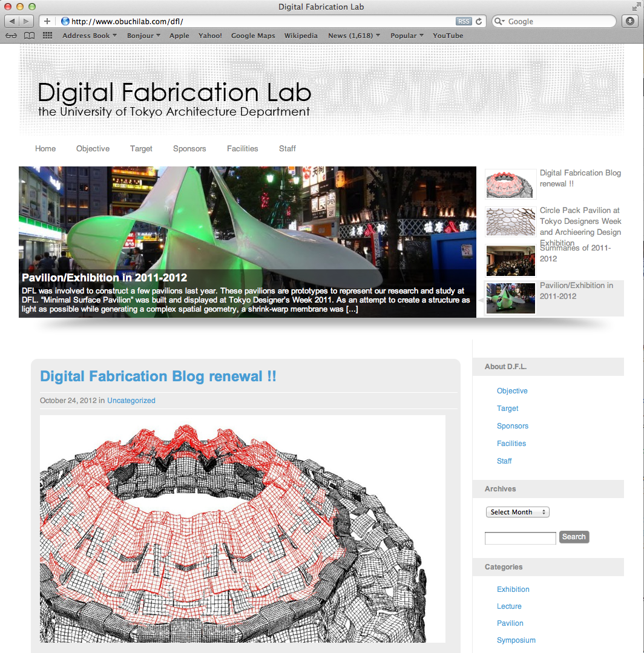Open the Objective nav item
The width and height of the screenshot is (644, 653).
[x=93, y=149]
